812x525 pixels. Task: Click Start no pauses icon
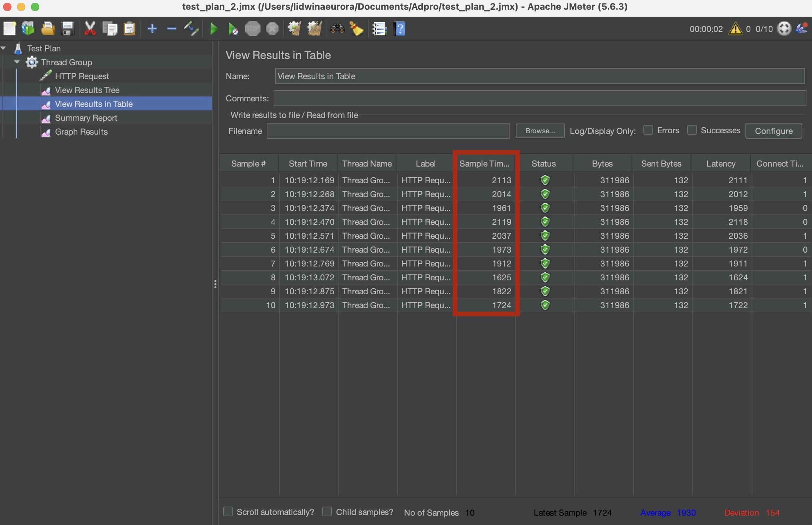point(233,29)
